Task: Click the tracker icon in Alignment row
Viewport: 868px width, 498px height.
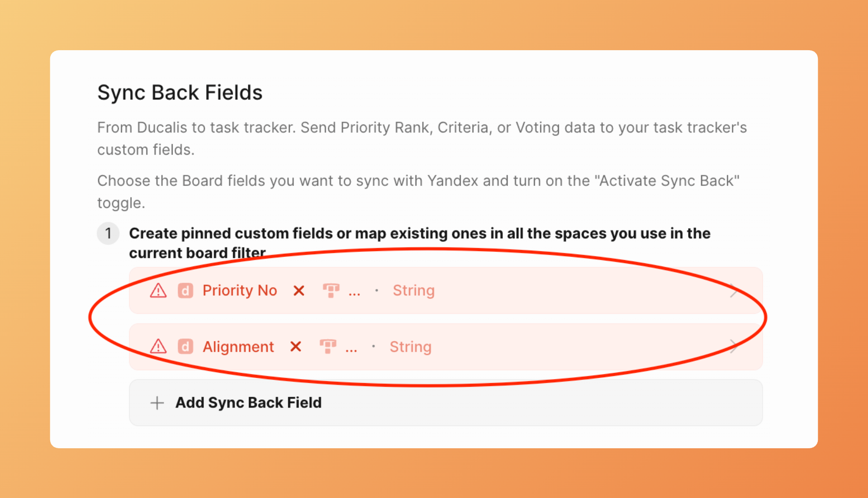Action: pyautogui.click(x=328, y=346)
